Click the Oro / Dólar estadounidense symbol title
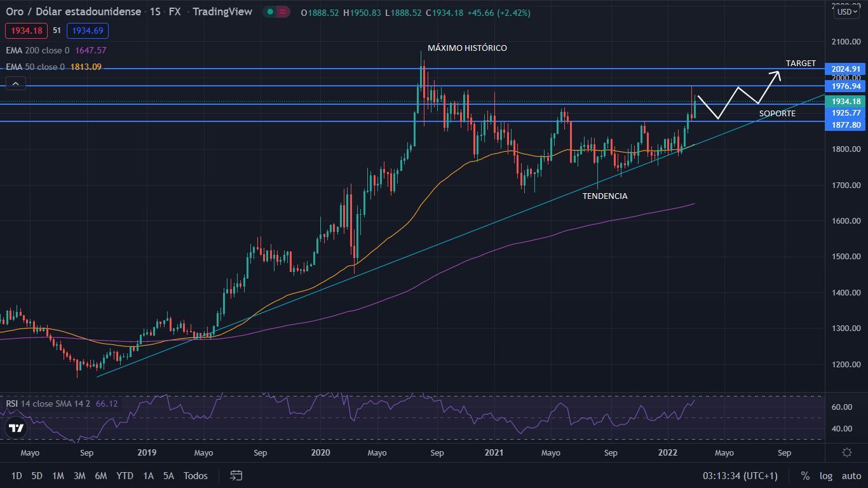This screenshot has width=868, height=488. point(73,12)
